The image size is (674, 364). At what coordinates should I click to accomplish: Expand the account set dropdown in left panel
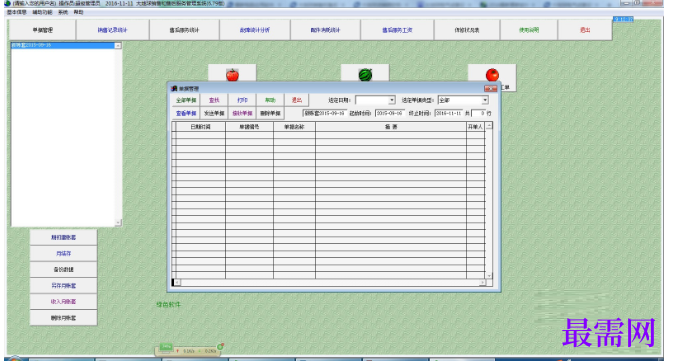click(118, 46)
